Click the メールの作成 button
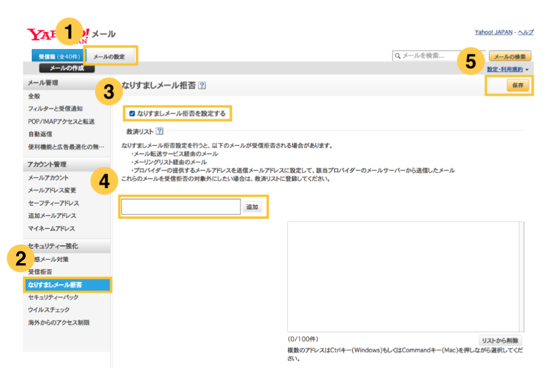Viewport: 557px width, 392px height. point(67,68)
